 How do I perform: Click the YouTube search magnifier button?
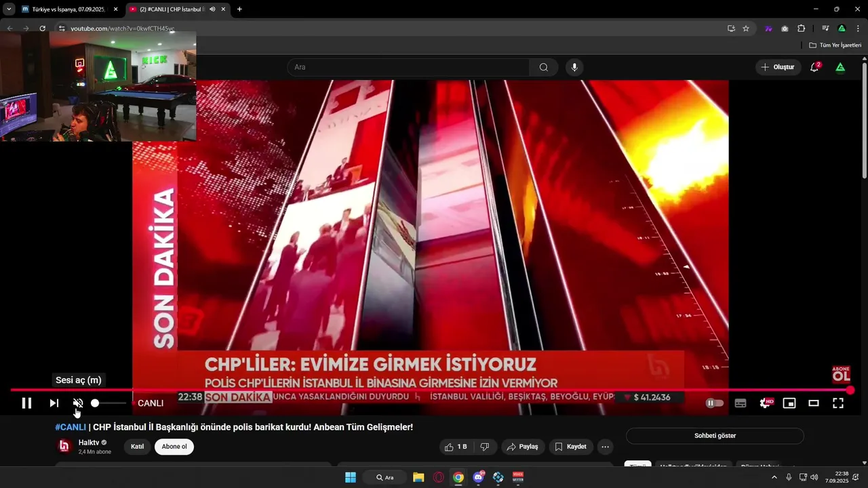[544, 67]
